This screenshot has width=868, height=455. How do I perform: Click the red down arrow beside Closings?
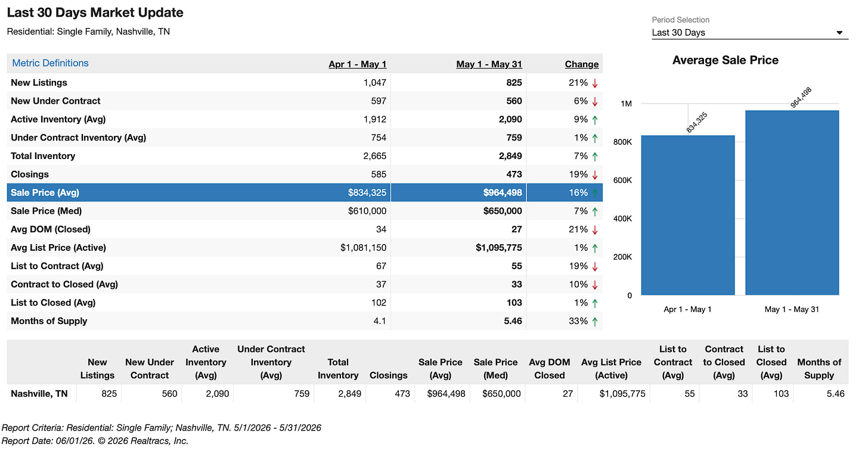click(x=594, y=174)
